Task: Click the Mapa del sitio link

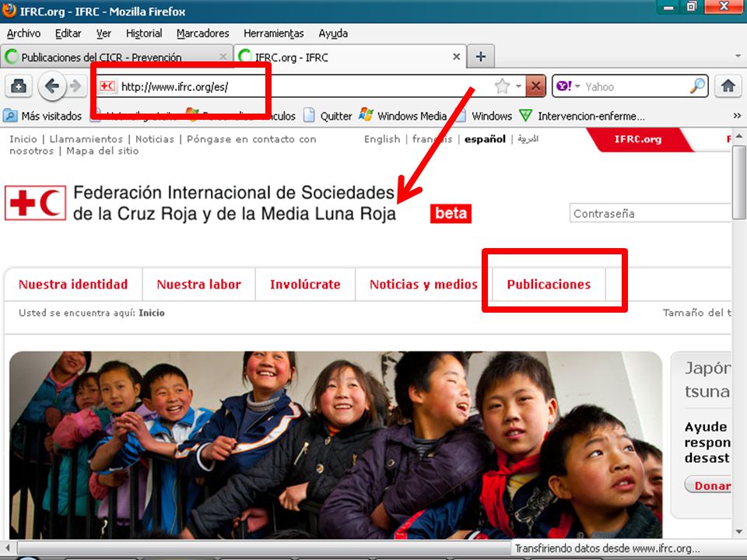Action: [103, 150]
